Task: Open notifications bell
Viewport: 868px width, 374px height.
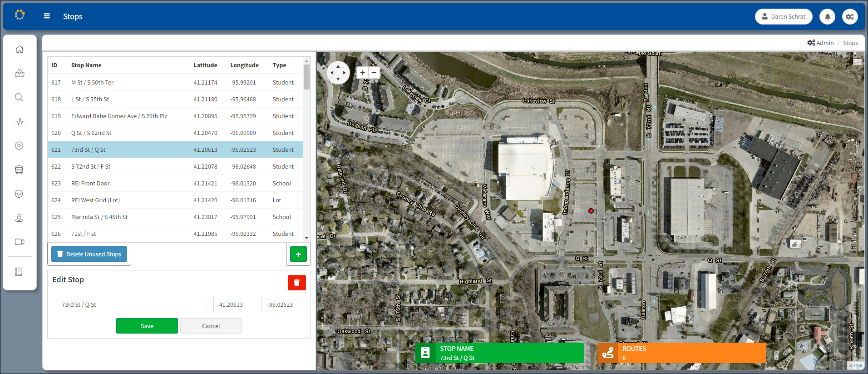Action: pyautogui.click(x=827, y=16)
